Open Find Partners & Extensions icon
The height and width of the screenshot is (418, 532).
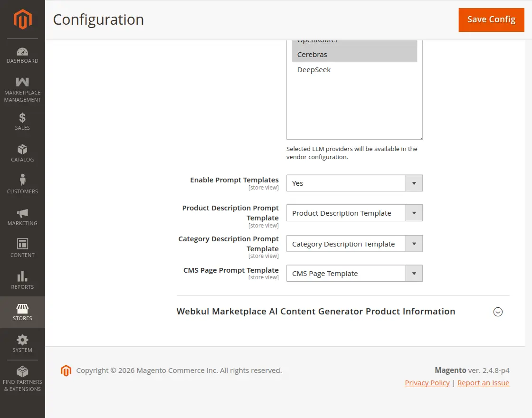tap(22, 371)
